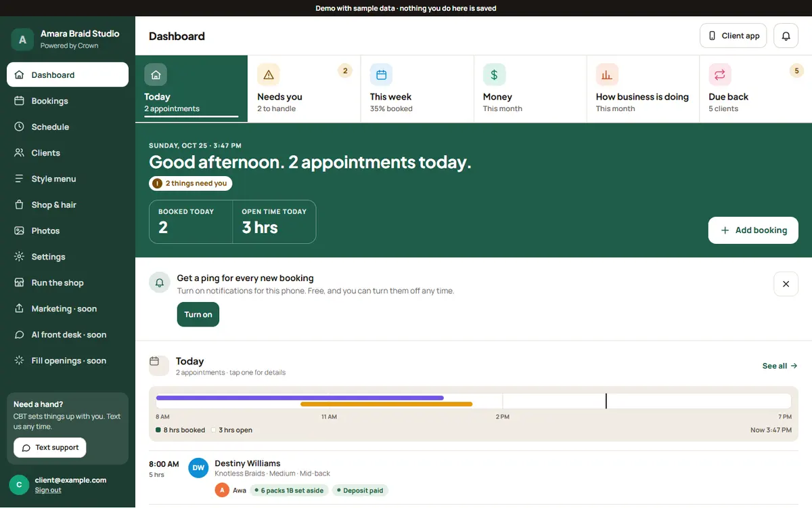
Task: Open Text support button
Action: tap(50, 448)
